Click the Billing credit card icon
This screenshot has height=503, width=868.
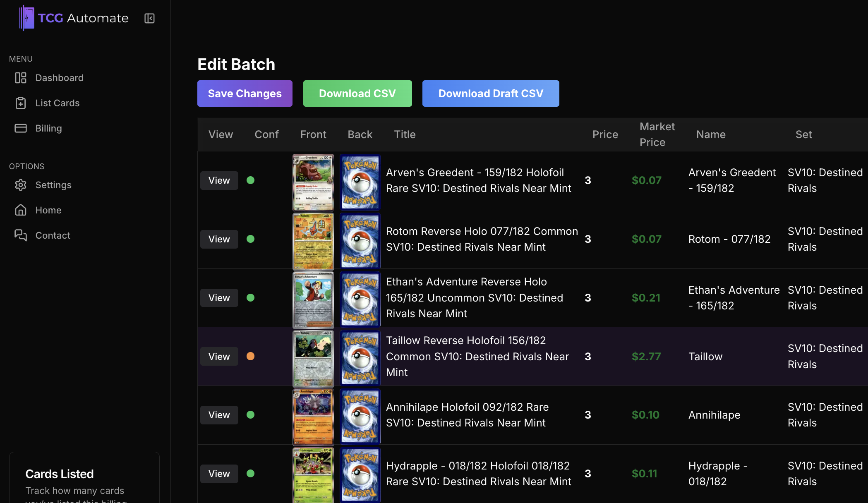click(21, 128)
